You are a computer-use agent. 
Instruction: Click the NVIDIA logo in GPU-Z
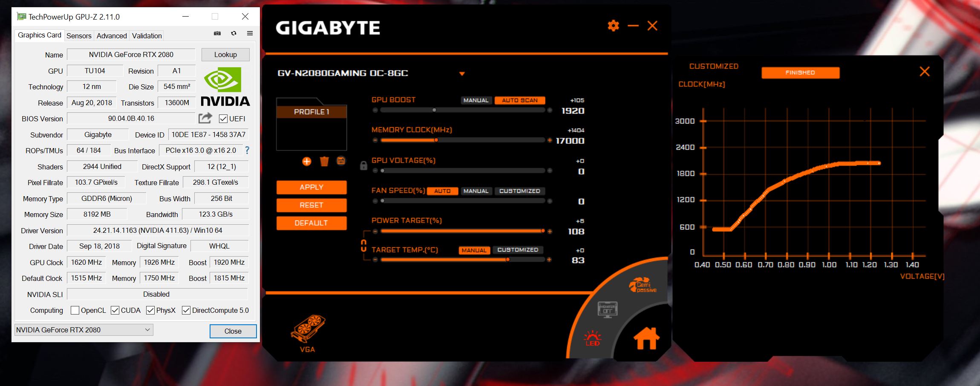225,87
